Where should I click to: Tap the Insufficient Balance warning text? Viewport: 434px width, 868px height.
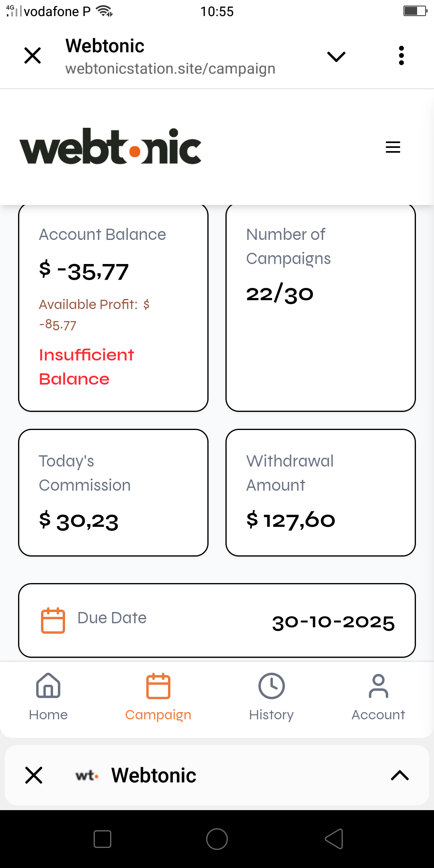[x=86, y=366]
